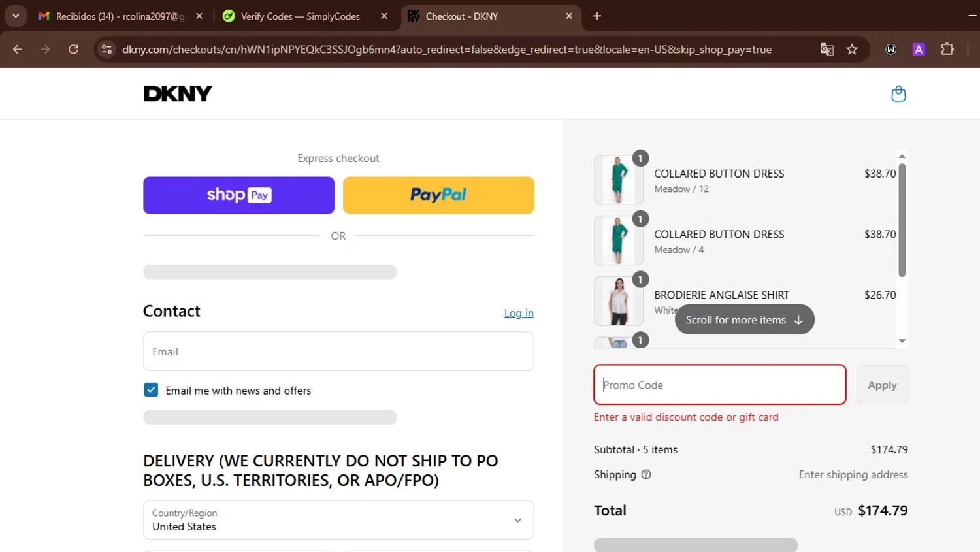Image resolution: width=980 pixels, height=552 pixels.
Task: Click the browser forward arrow
Action: tap(45, 49)
